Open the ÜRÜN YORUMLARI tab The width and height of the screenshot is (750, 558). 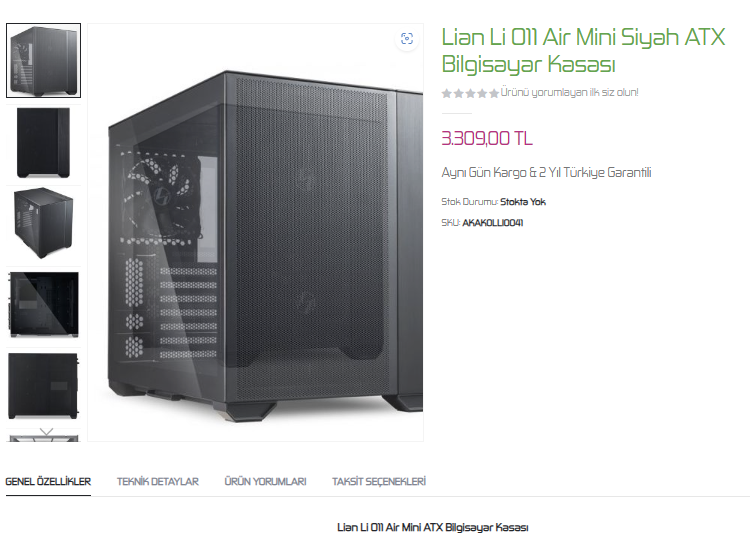(x=265, y=481)
